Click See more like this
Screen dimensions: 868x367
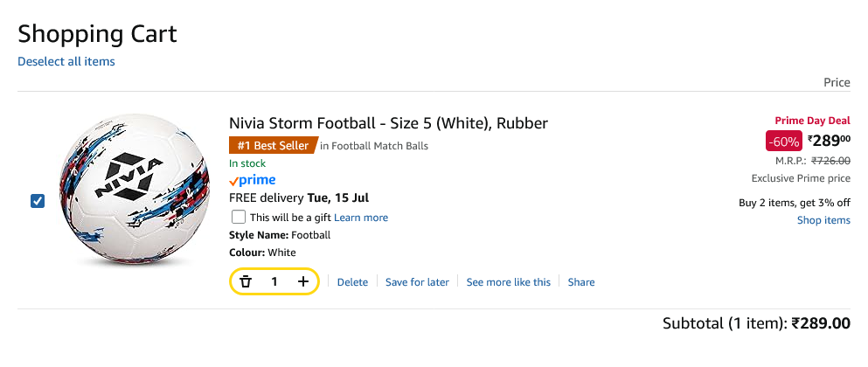tap(508, 282)
